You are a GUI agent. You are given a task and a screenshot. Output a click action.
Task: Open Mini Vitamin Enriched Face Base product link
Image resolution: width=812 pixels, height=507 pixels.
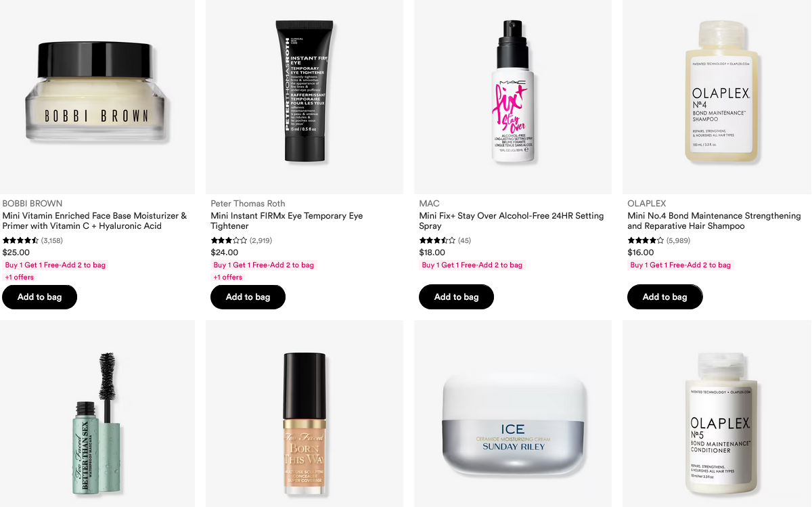coord(95,221)
